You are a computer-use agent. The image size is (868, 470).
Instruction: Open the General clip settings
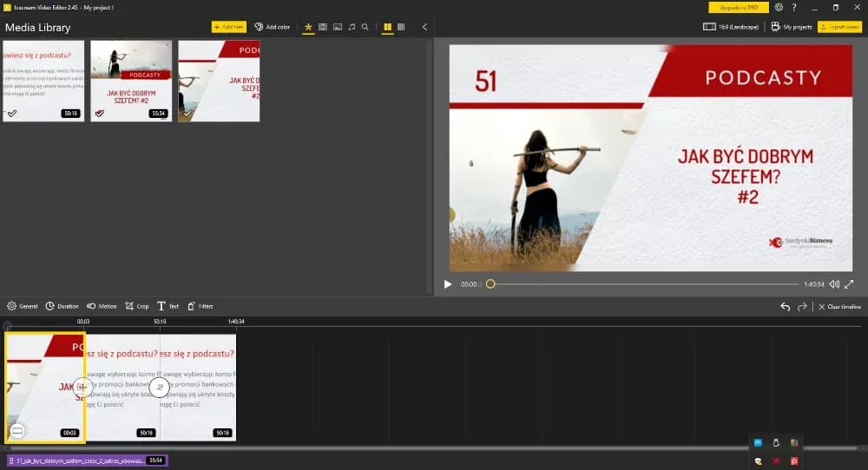[x=23, y=306]
